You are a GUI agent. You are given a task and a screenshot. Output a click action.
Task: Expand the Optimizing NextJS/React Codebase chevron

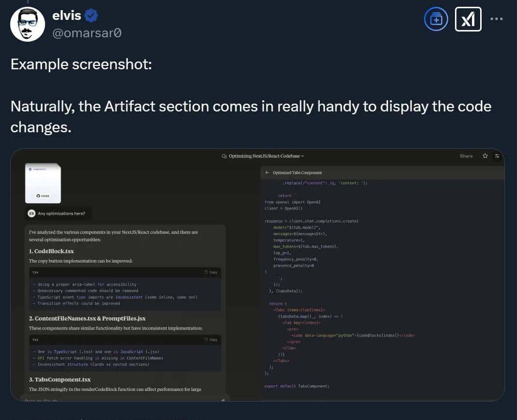(302, 156)
